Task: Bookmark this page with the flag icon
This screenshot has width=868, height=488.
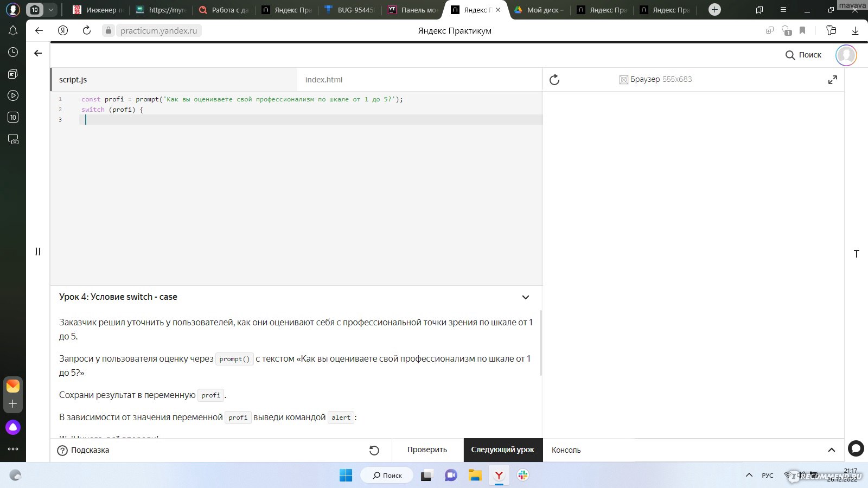Action: [x=802, y=31]
